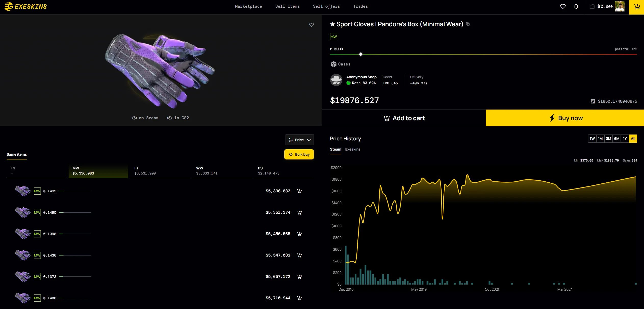Screen dimensions: 644x309
Task: Click the $5,710.944 listing price
Action: [x=278, y=298]
